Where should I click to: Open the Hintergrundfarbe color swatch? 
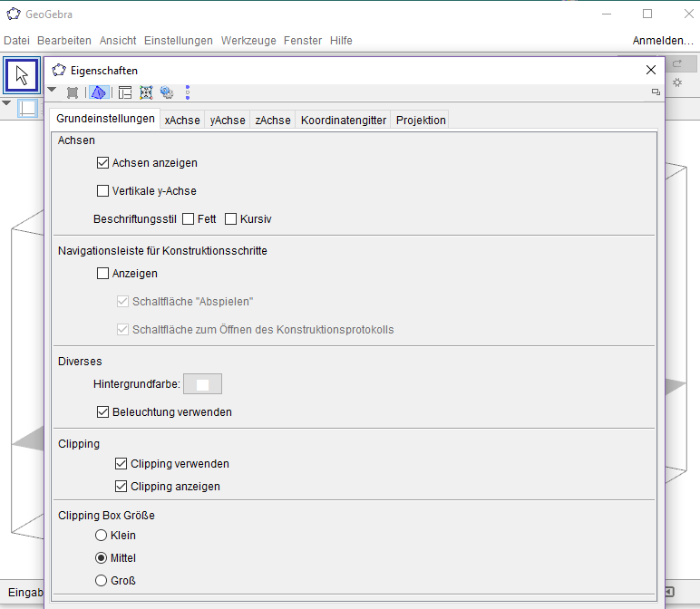pyautogui.click(x=203, y=384)
